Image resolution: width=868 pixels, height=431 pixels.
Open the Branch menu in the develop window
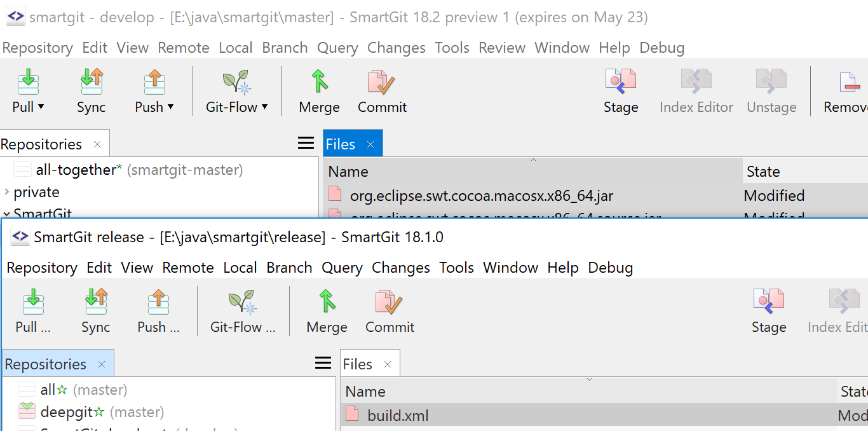[x=285, y=48]
